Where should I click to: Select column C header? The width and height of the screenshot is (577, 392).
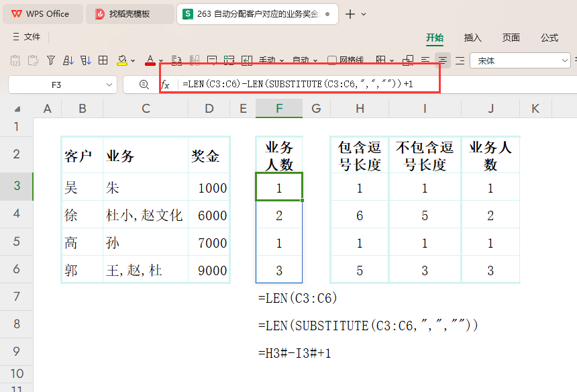pos(146,109)
